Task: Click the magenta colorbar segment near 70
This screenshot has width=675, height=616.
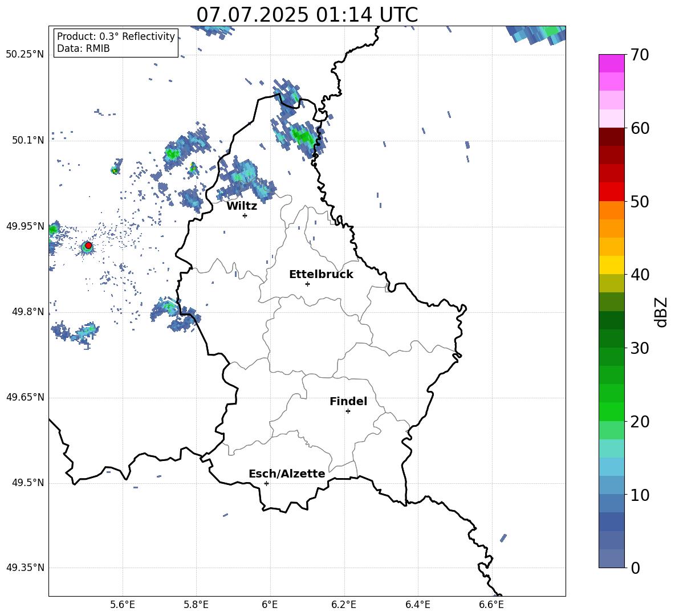Action: 612,64
